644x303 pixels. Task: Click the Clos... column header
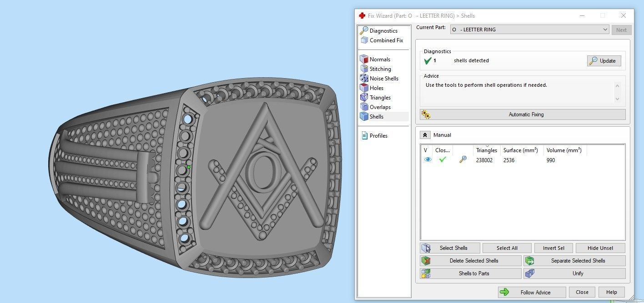pyautogui.click(x=443, y=150)
